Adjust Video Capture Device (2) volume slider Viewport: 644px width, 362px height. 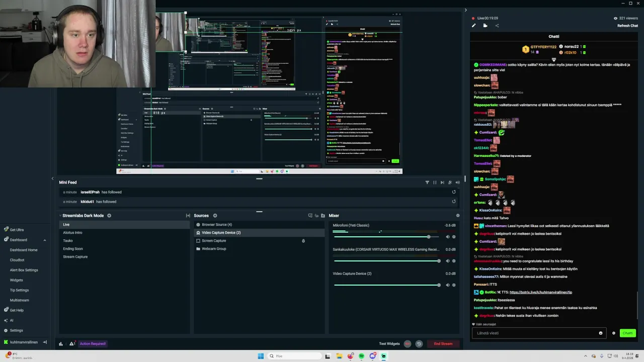point(386,285)
